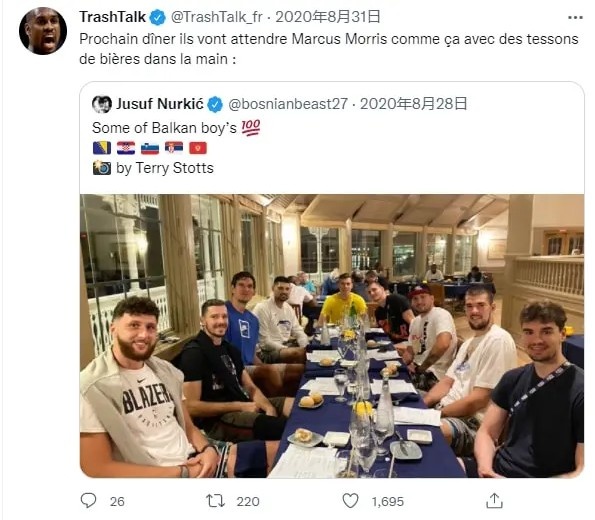Open the three-dot more options menu
Screen dimensions: 595x520
(x=575, y=17)
